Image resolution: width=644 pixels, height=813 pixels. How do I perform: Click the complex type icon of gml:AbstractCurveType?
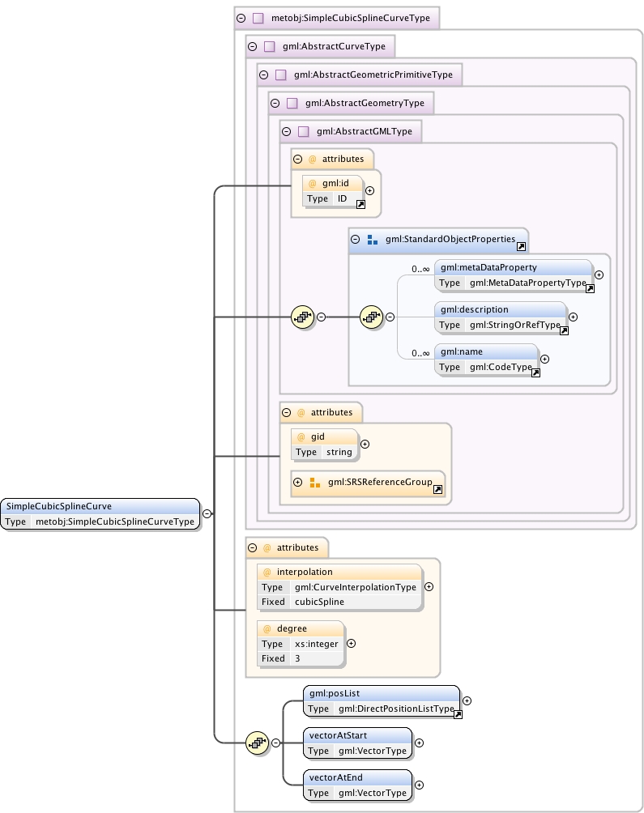[270, 47]
